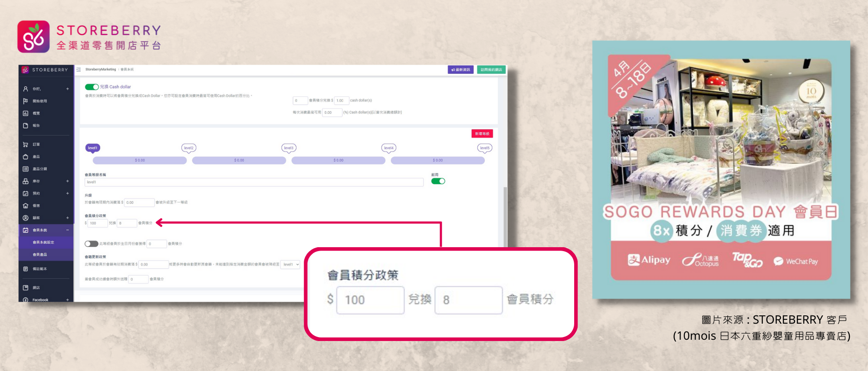Viewport: 868px width, 371px height.
Task: Switch to the level4 tier bubble
Action: [389, 148]
